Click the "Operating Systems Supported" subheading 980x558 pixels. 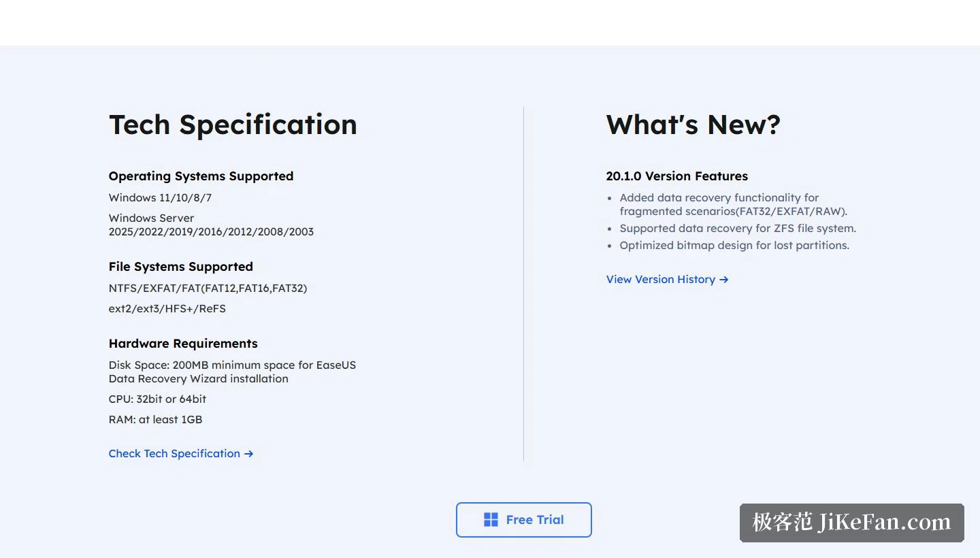click(201, 176)
